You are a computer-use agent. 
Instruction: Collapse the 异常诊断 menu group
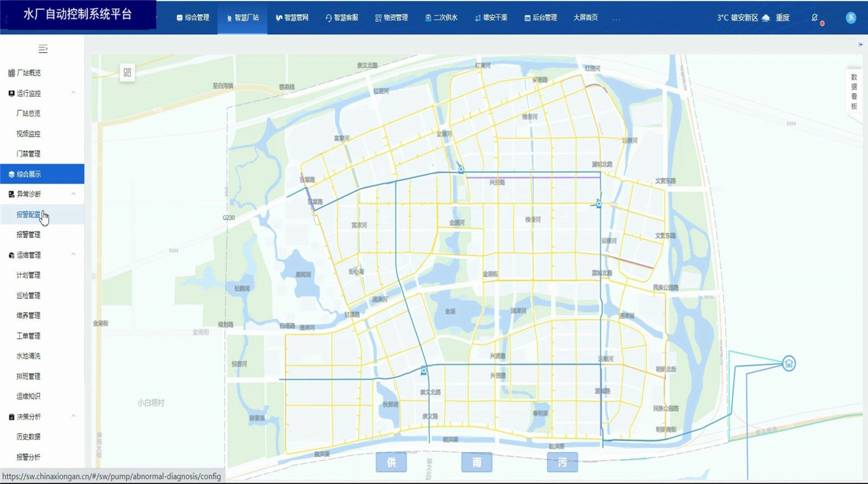73,194
